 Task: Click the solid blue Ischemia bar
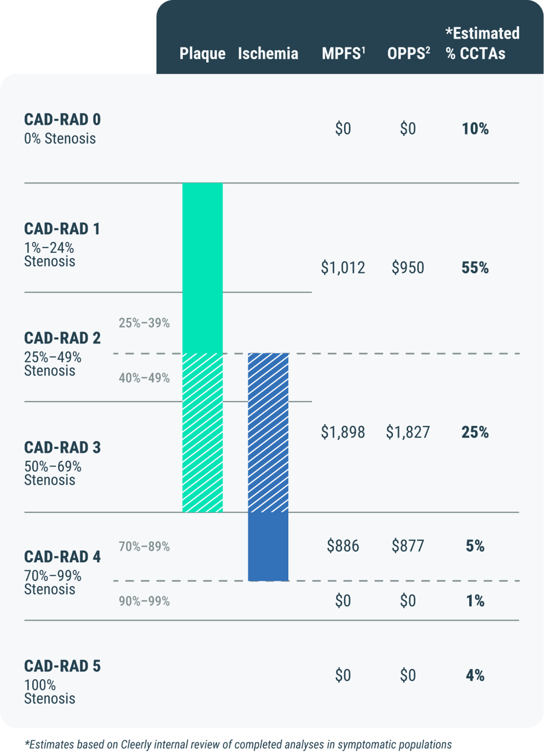[268, 546]
